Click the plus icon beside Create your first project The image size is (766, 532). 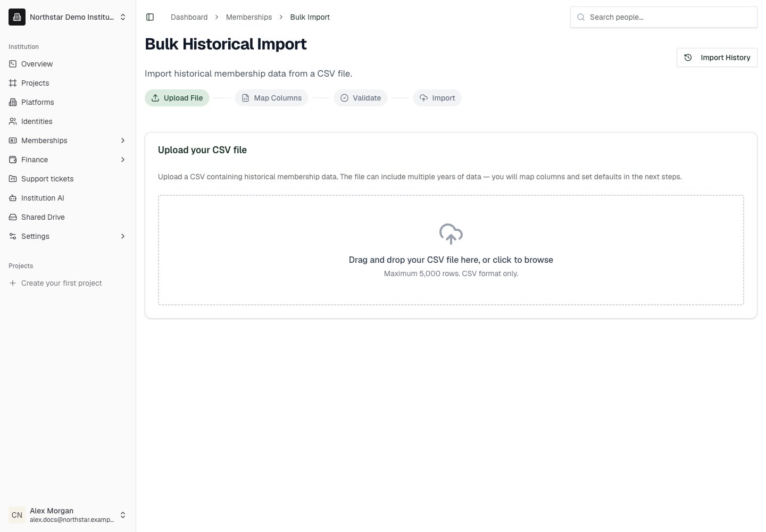(13, 283)
